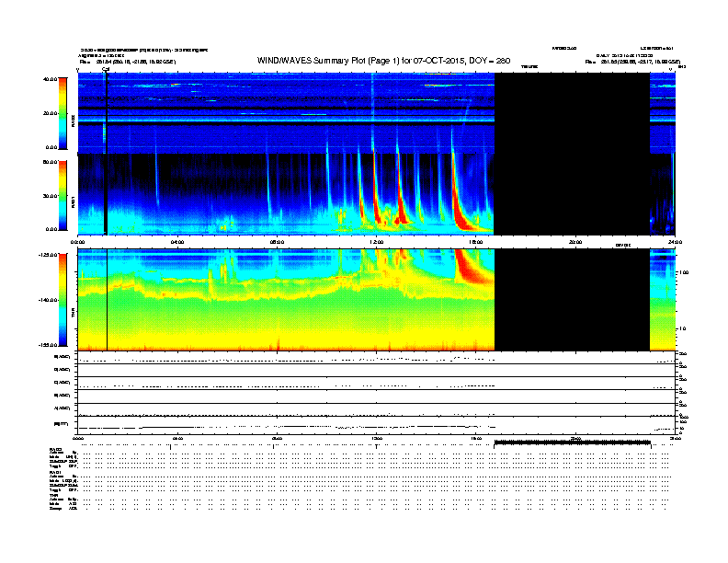Click 00:00 time label under RAD1 spectrogram
This screenshot has height=563, width=728.
(77, 242)
